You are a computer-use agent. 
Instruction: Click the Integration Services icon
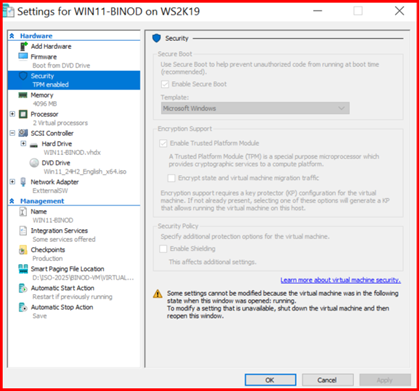23,231
